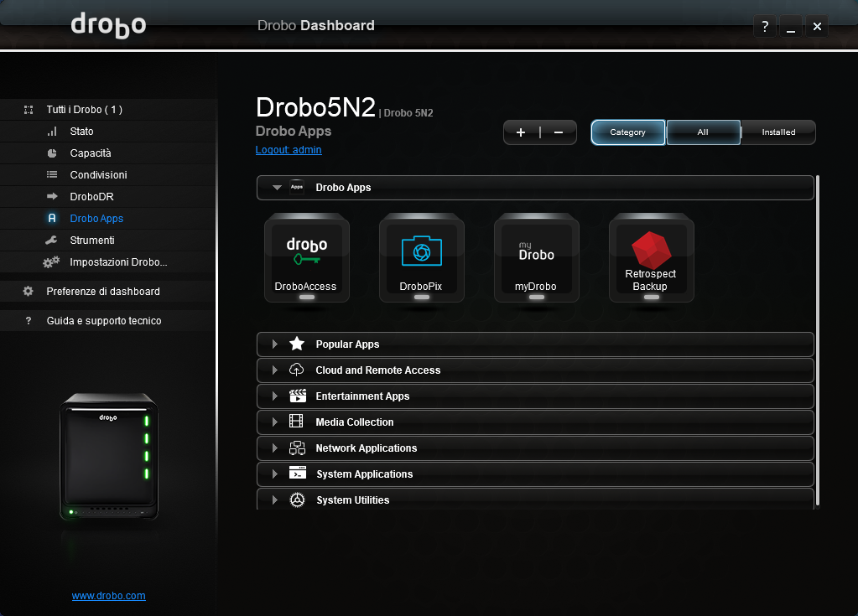The height and width of the screenshot is (616, 858).
Task: Click the Retrospect Backup app icon
Action: click(x=651, y=256)
